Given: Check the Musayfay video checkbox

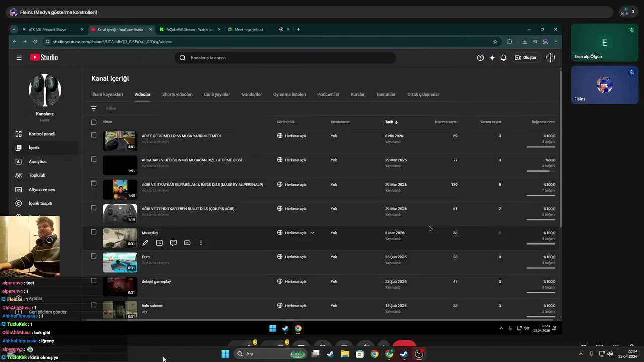Looking at the screenshot, I should [94, 232].
